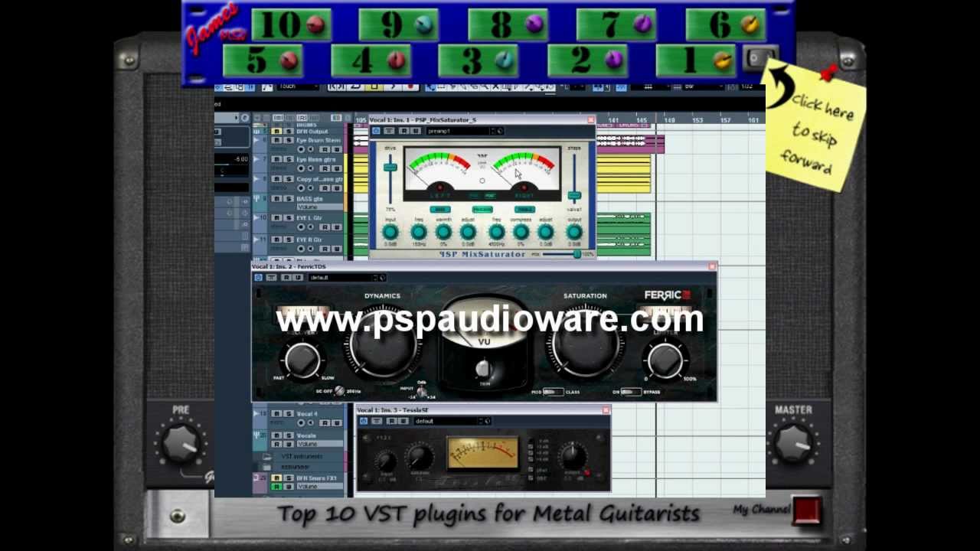Screen dimensions: 980x551
Task: Mute the Eye Bass gtrs track
Action: tap(277, 159)
